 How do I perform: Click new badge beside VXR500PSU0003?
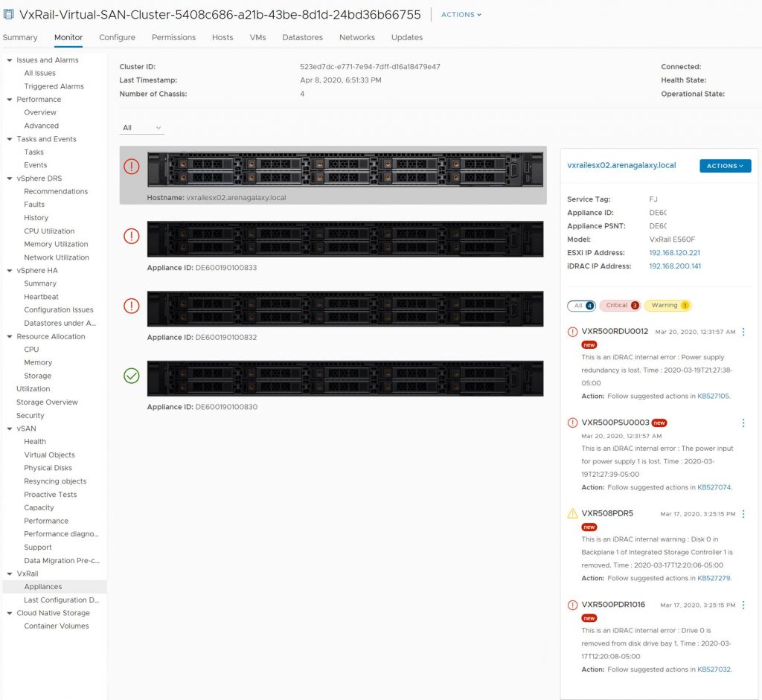659,423
